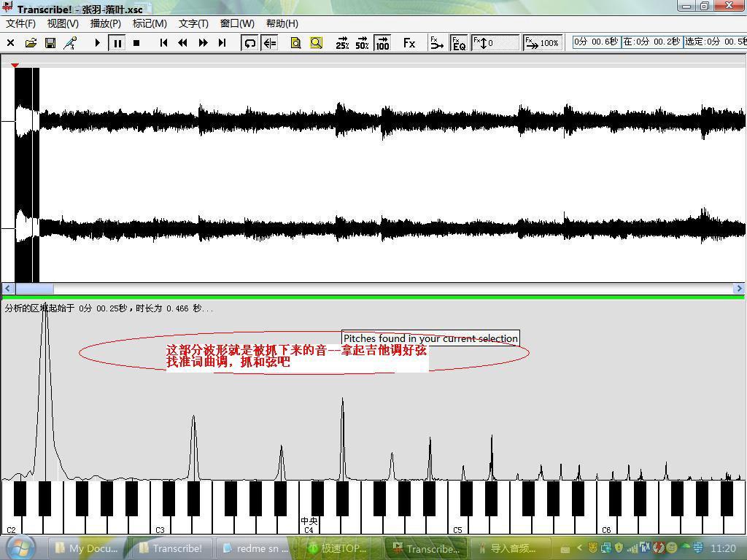747x560 pixels.
Task: Switch to the redme sn taskbar window
Action: coord(255,548)
